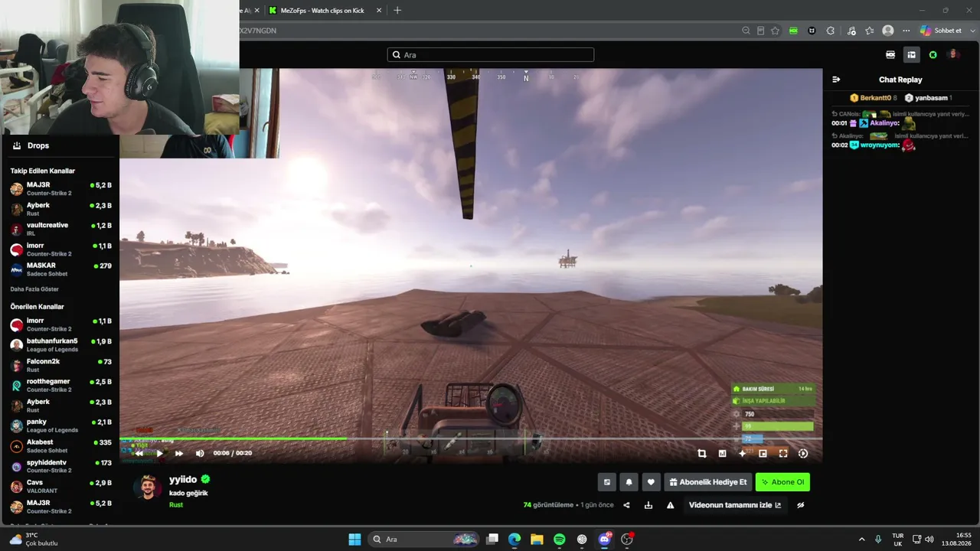Toggle theater mode icon beside the bell
This screenshot has width=980, height=551.
pos(607,482)
